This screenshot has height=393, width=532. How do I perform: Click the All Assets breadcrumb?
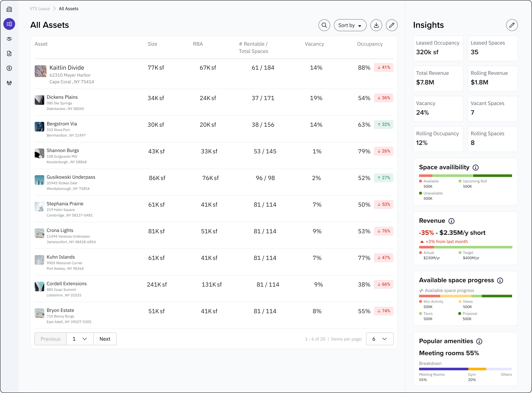point(69,9)
